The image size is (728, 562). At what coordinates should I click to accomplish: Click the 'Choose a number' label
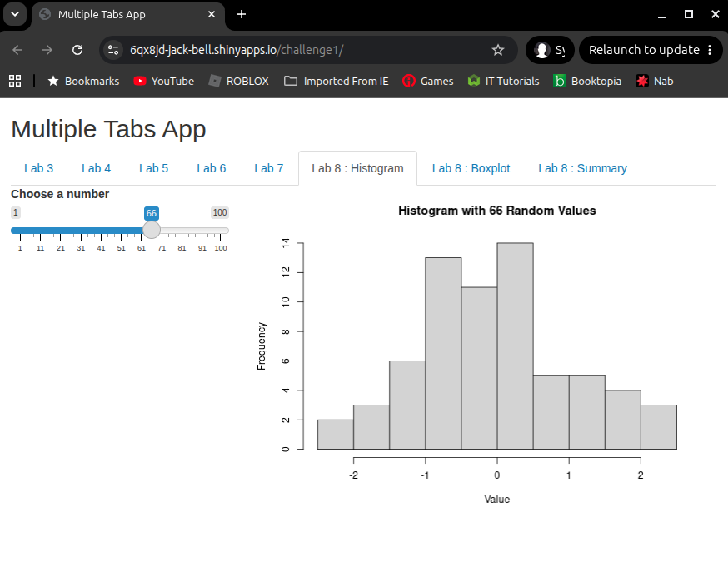pyautogui.click(x=60, y=194)
